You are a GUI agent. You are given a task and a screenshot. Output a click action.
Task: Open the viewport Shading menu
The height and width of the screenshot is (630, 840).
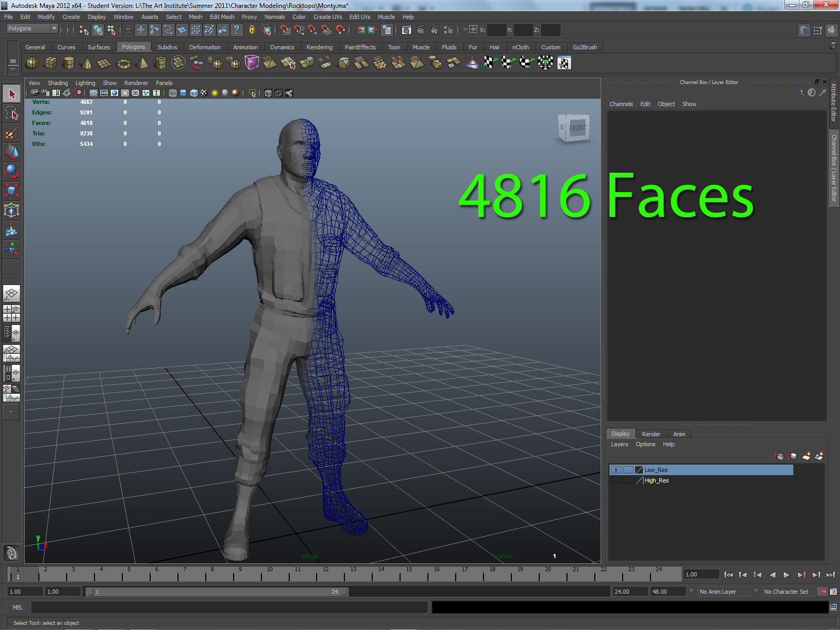[58, 83]
